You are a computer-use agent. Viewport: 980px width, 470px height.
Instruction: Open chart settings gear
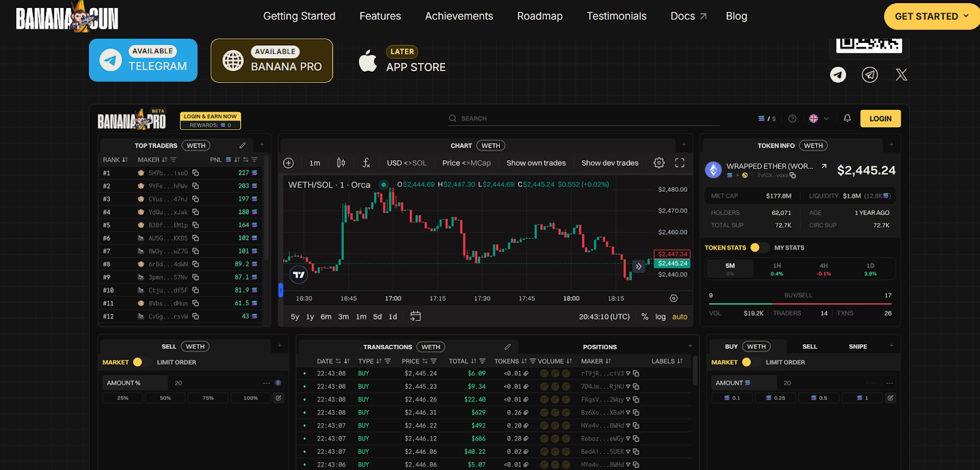pos(659,163)
